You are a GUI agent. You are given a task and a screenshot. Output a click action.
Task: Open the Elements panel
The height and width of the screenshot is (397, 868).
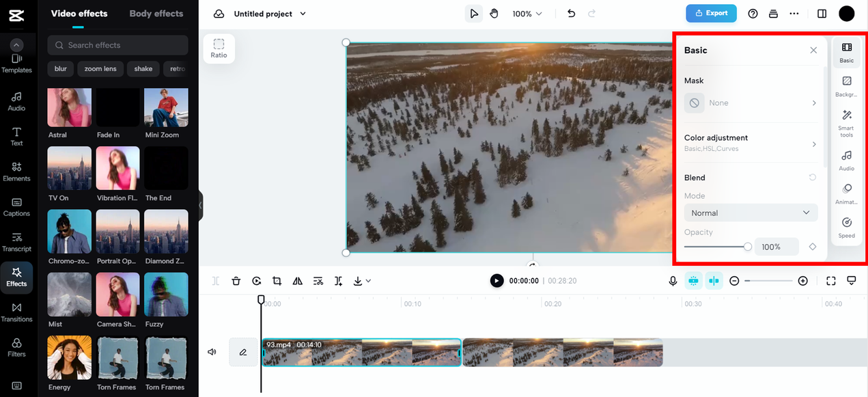tap(16, 172)
